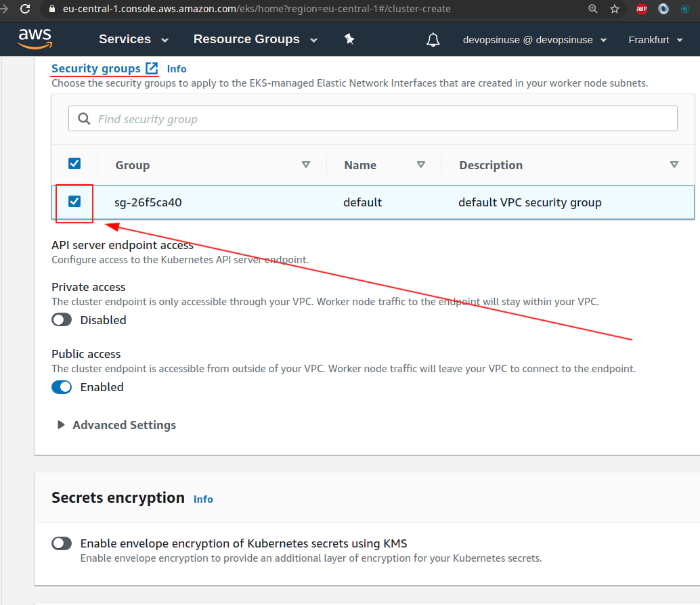Open the notifications bell

[433, 40]
